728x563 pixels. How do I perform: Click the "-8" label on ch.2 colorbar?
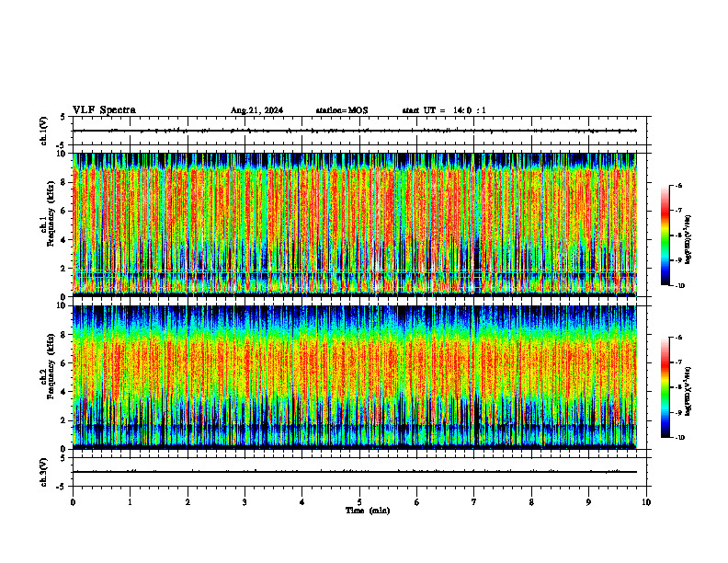[678, 387]
